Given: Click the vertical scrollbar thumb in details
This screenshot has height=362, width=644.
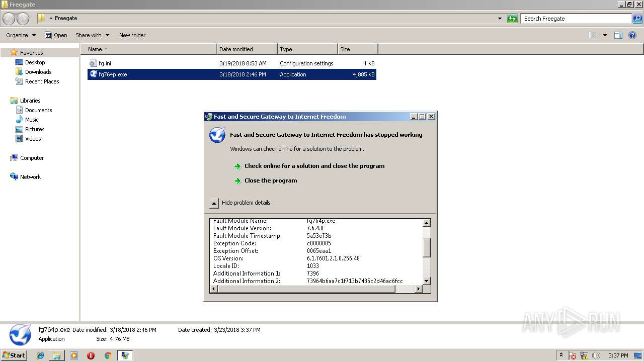Looking at the screenshot, I should (x=427, y=247).
